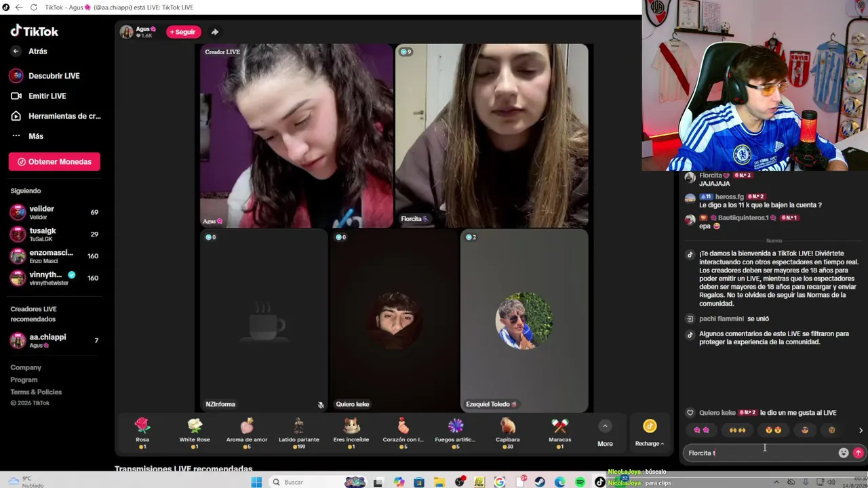
Task: Click heross.fg username in chat
Action: [x=730, y=197]
